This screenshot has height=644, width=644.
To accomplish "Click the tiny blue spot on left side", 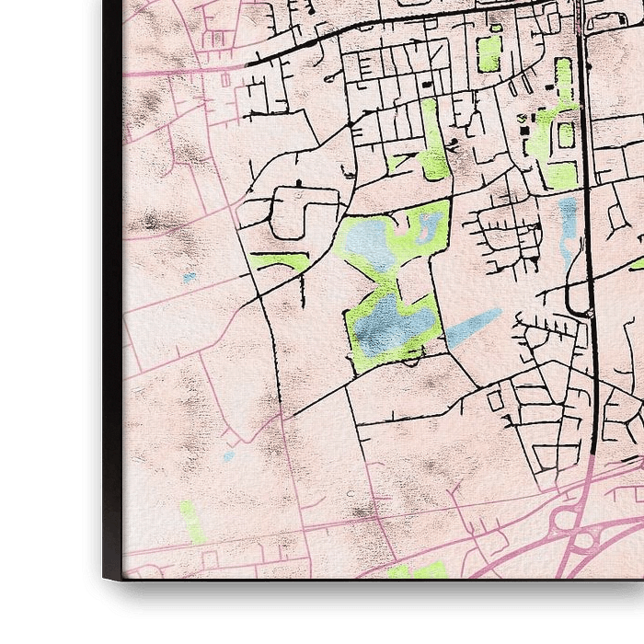I will point(189,276).
